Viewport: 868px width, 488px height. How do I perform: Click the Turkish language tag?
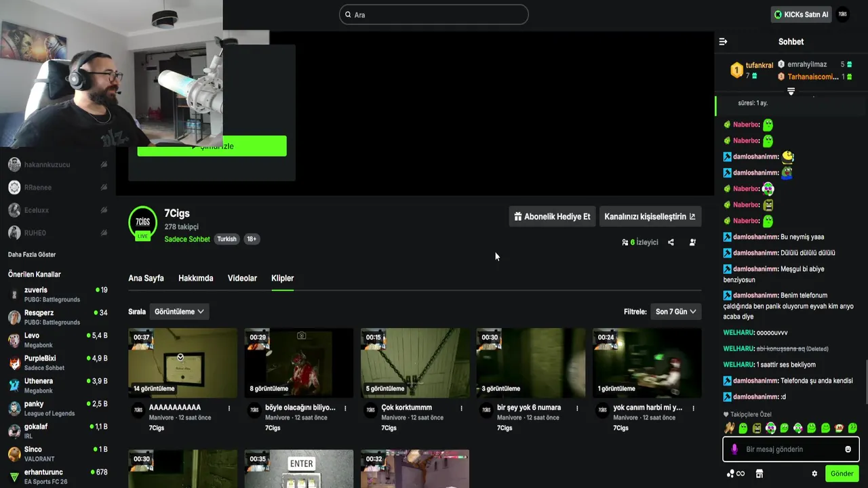pyautogui.click(x=226, y=239)
